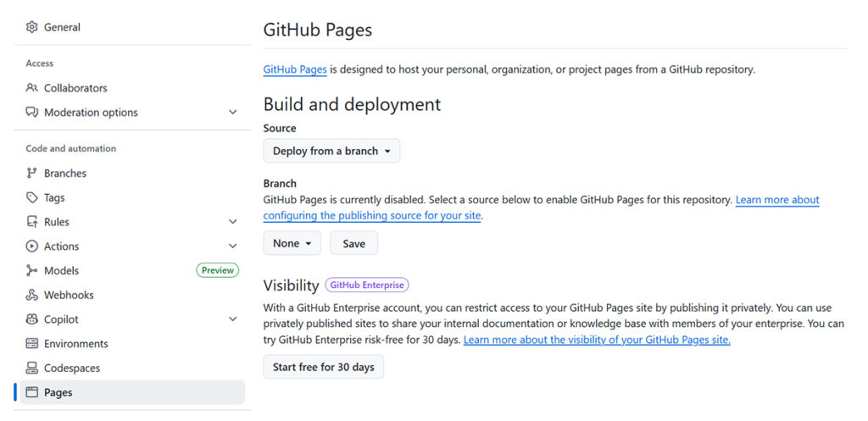The image size is (868, 421).
Task: Click the Codespaces icon in sidebar
Action: (32, 368)
